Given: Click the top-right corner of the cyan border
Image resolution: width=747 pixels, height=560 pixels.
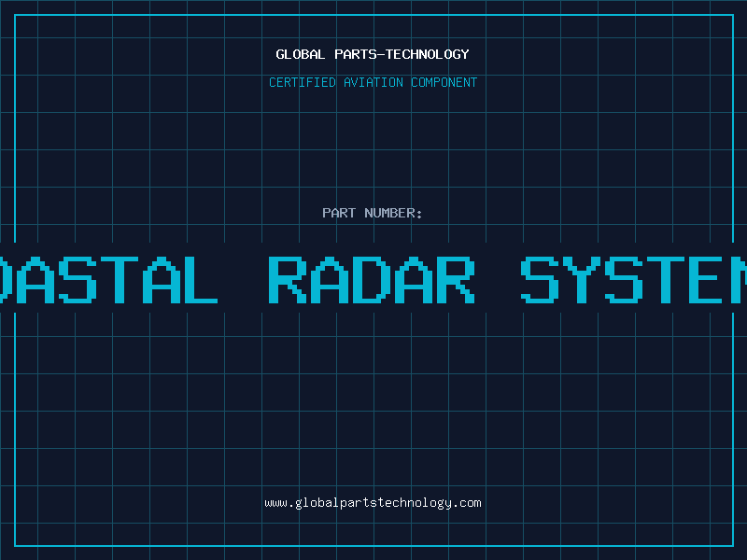Looking at the screenshot, I should point(733,14).
